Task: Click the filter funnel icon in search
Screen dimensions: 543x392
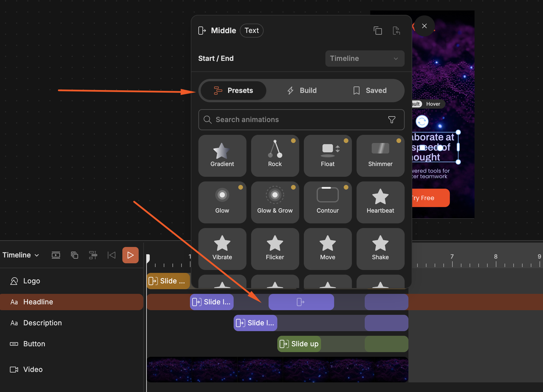Action: point(392,120)
